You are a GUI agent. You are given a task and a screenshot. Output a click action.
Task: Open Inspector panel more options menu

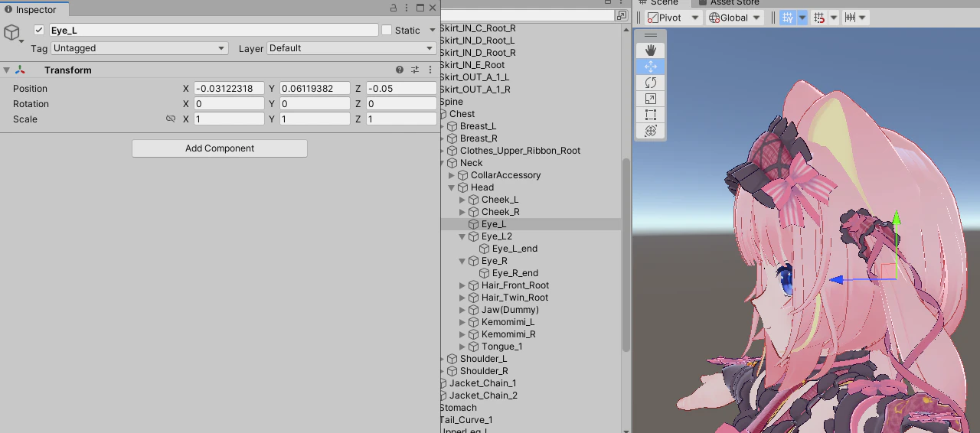pyautogui.click(x=407, y=8)
